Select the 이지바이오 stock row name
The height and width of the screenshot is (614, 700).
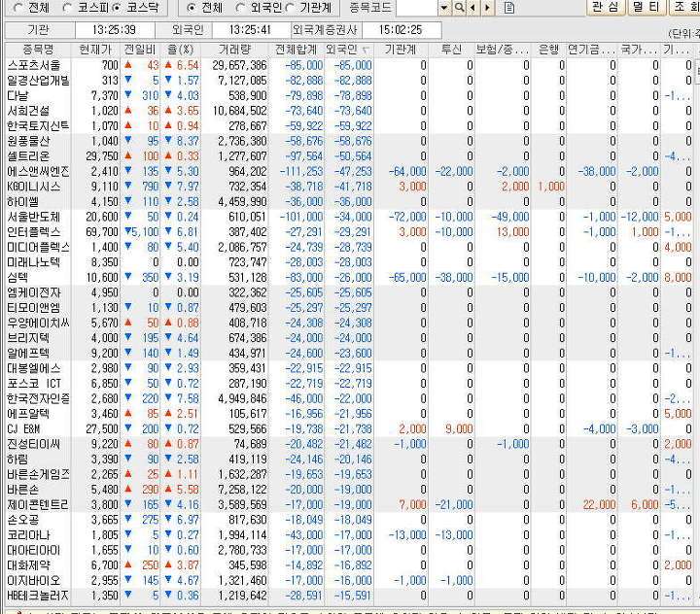pyautogui.click(x=33, y=581)
